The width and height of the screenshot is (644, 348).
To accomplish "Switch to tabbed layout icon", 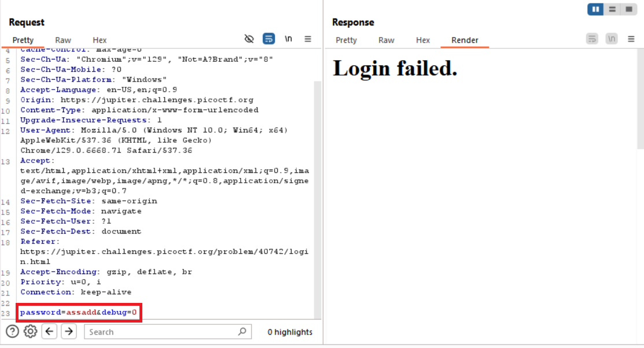I will [x=628, y=9].
